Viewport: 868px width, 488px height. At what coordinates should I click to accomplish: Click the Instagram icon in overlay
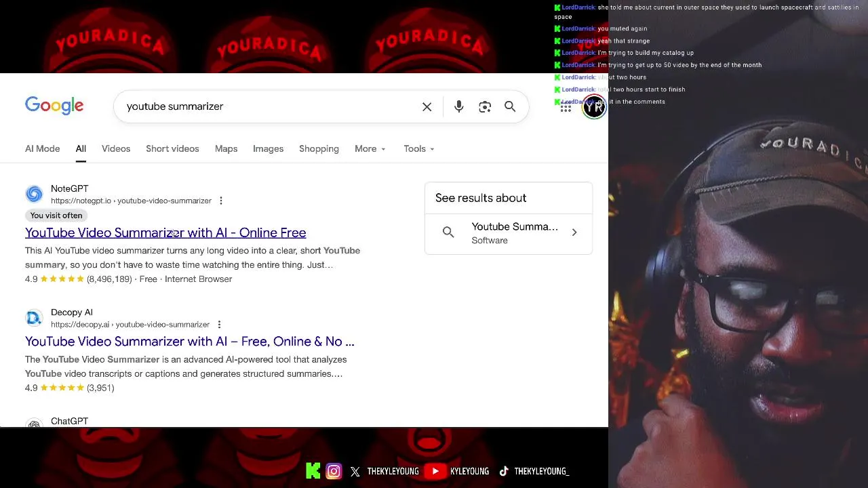(334, 471)
